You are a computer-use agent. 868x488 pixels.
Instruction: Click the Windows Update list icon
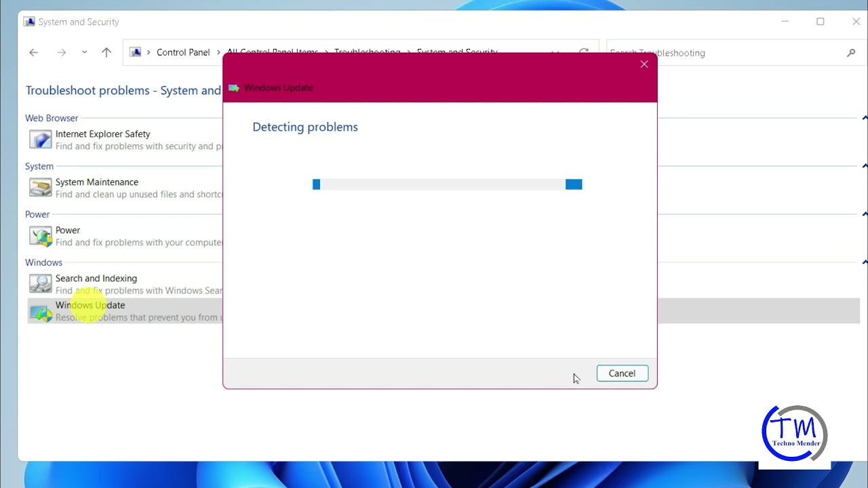click(40, 312)
